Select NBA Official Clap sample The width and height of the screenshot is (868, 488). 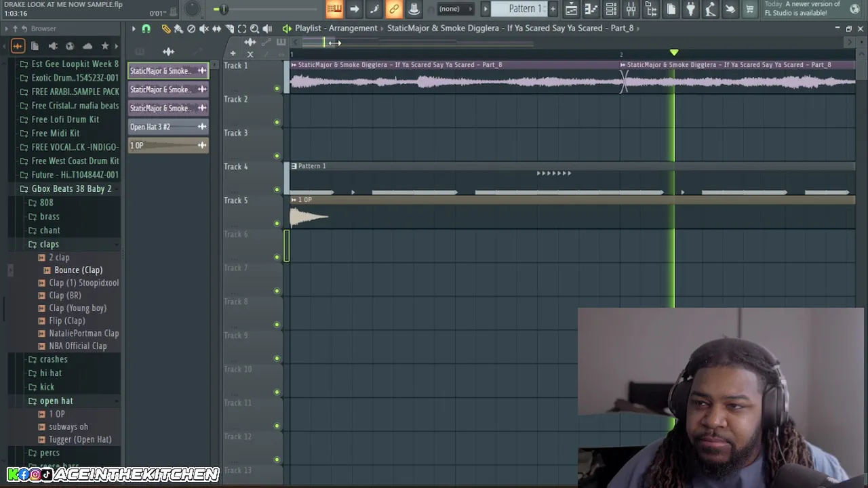77,346
